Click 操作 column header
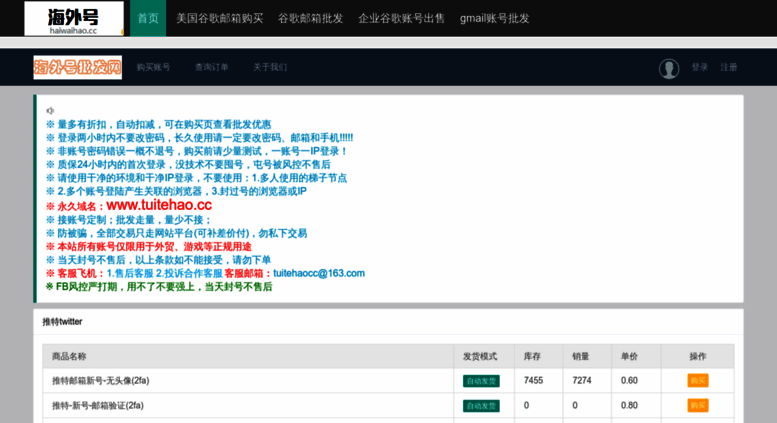Image resolution: width=777 pixels, height=423 pixels. 698,356
